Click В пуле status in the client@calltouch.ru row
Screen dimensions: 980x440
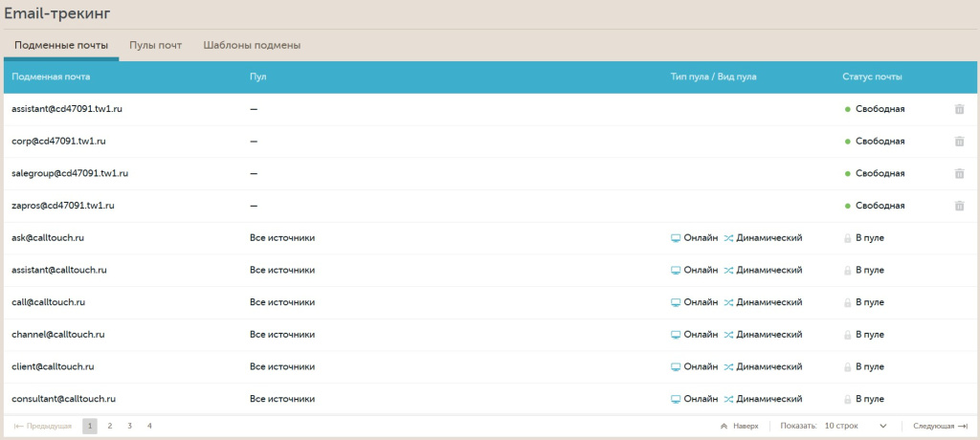click(x=870, y=366)
